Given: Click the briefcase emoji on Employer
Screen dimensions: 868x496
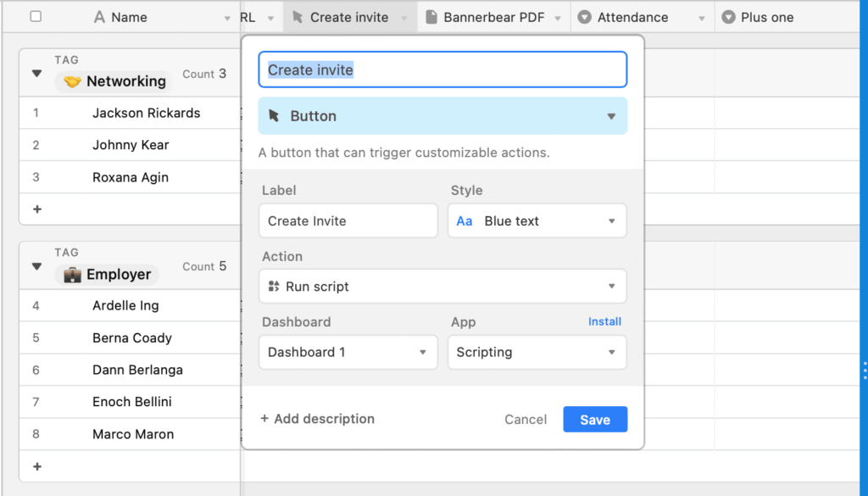Looking at the screenshot, I should 72,274.
